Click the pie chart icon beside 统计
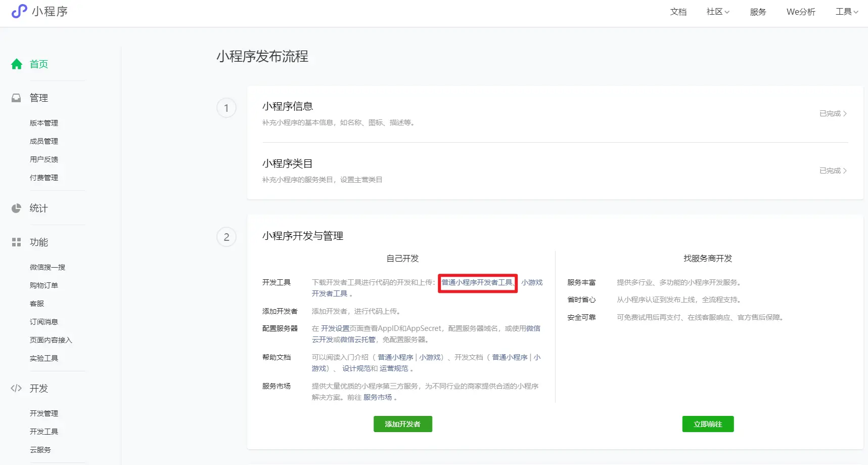The image size is (868, 465). pos(17,208)
